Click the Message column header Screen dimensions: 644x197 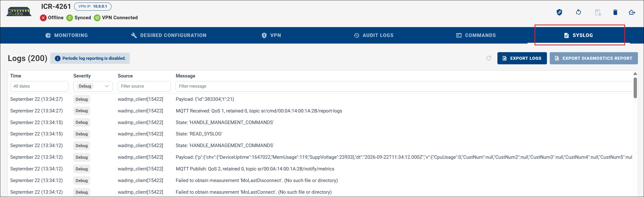click(x=186, y=76)
